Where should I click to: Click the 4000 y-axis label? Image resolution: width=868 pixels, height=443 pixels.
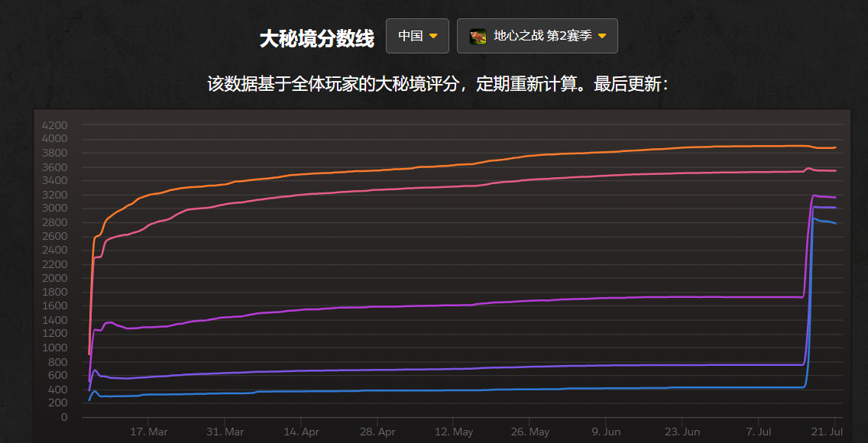tap(55, 138)
